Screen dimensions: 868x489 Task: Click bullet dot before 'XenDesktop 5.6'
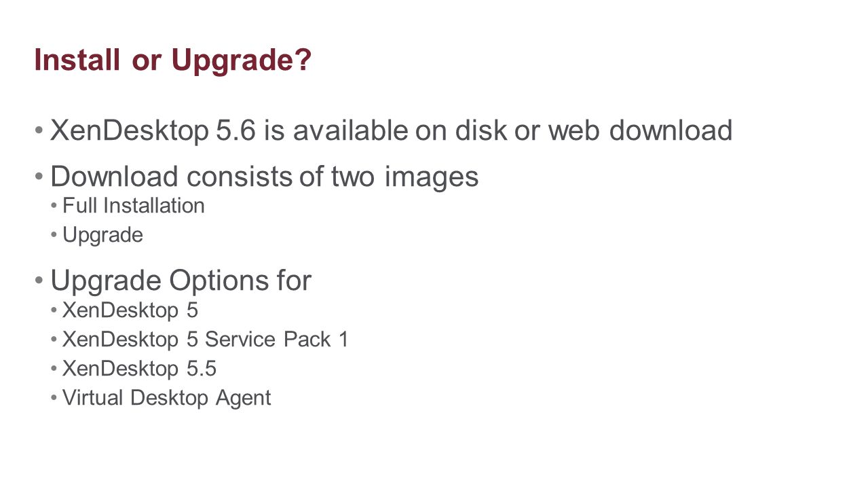[x=39, y=130]
